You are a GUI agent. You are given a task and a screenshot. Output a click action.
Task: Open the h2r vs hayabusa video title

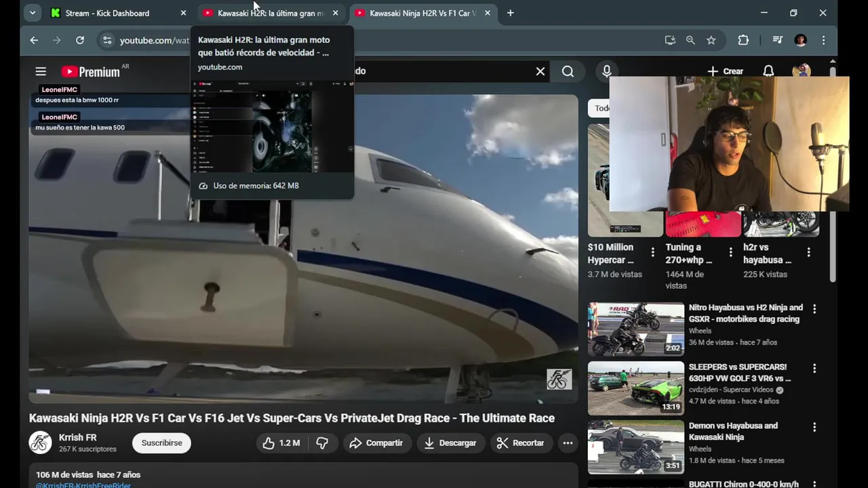(x=768, y=253)
